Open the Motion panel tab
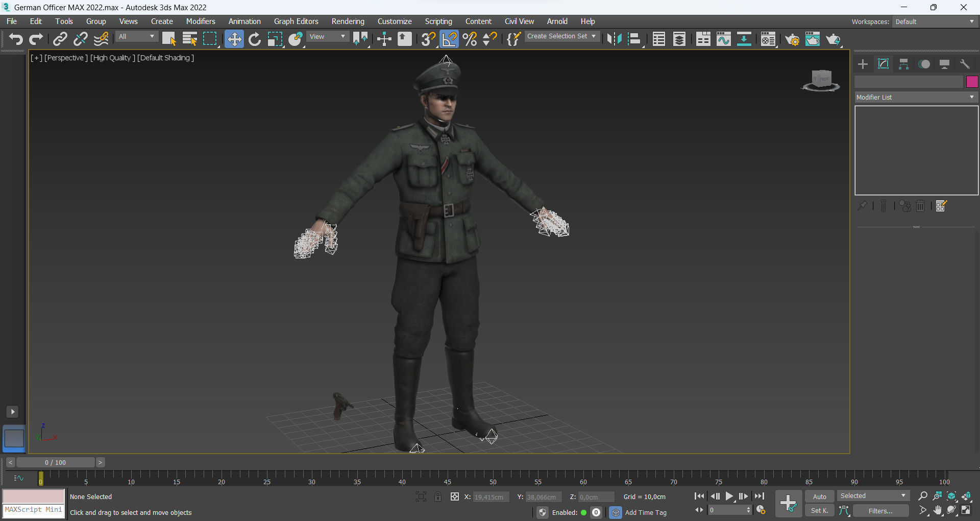 [924, 64]
